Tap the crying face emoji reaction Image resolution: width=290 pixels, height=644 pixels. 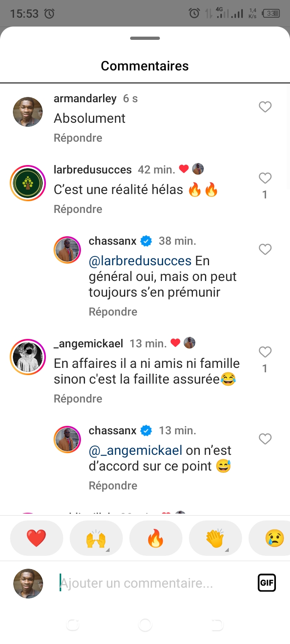click(274, 538)
